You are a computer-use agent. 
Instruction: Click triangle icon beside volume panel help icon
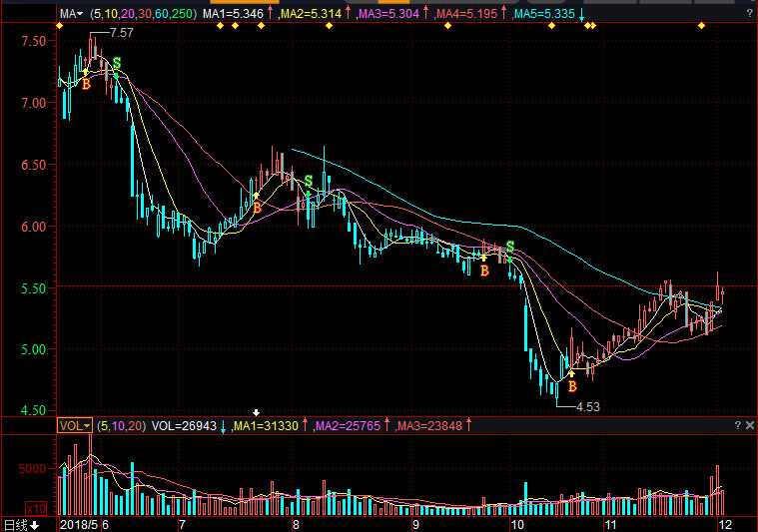[x=750, y=425]
